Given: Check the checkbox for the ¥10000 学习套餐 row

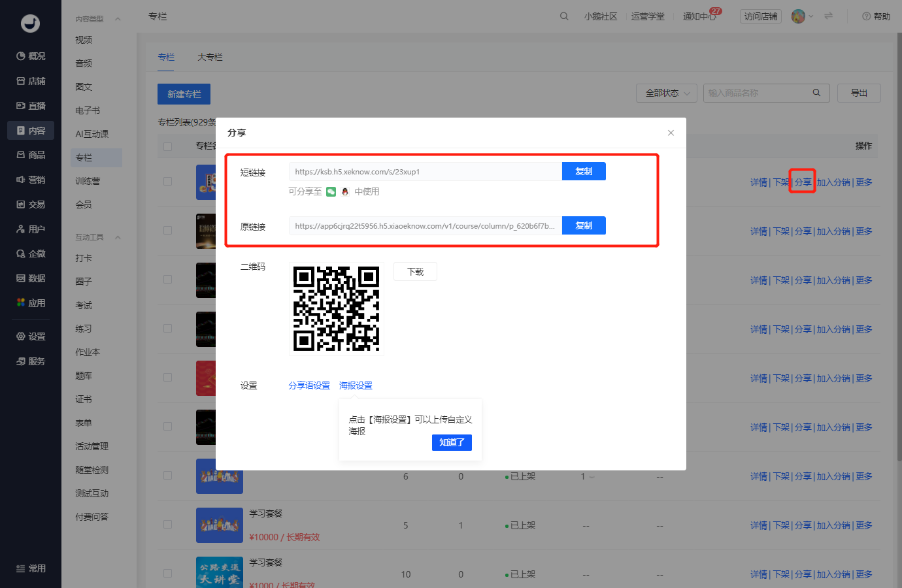Looking at the screenshot, I should pos(168,525).
